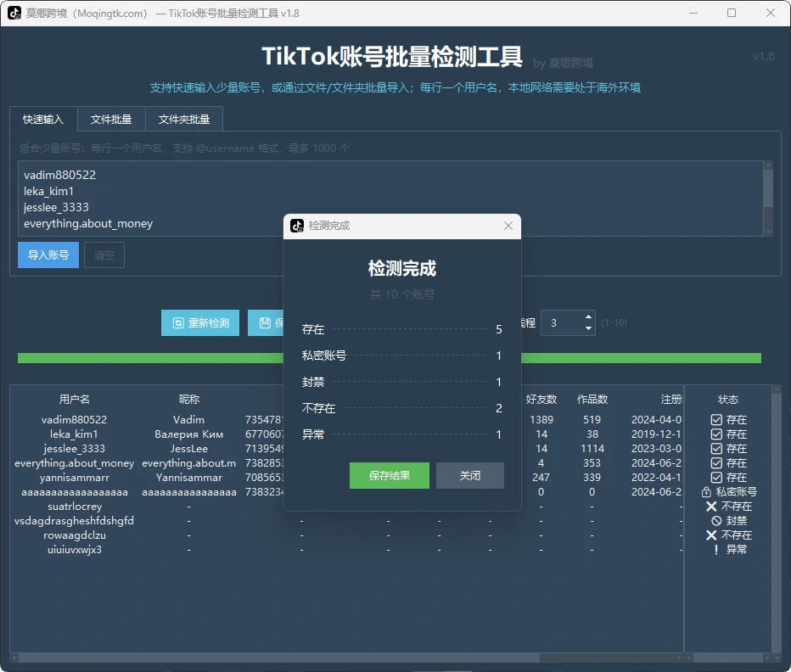Click the 导入账号 button
This screenshot has height=672, width=791.
click(48, 255)
